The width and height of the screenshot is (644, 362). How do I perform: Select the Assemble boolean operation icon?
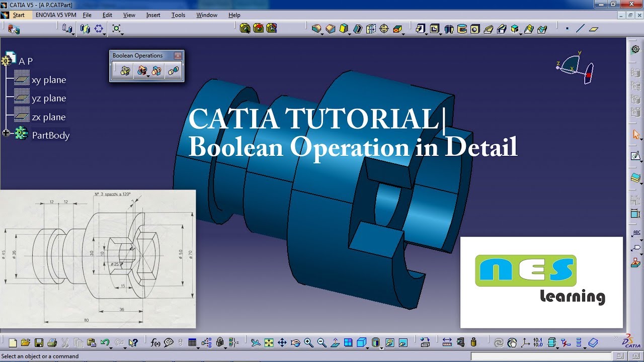(125, 71)
